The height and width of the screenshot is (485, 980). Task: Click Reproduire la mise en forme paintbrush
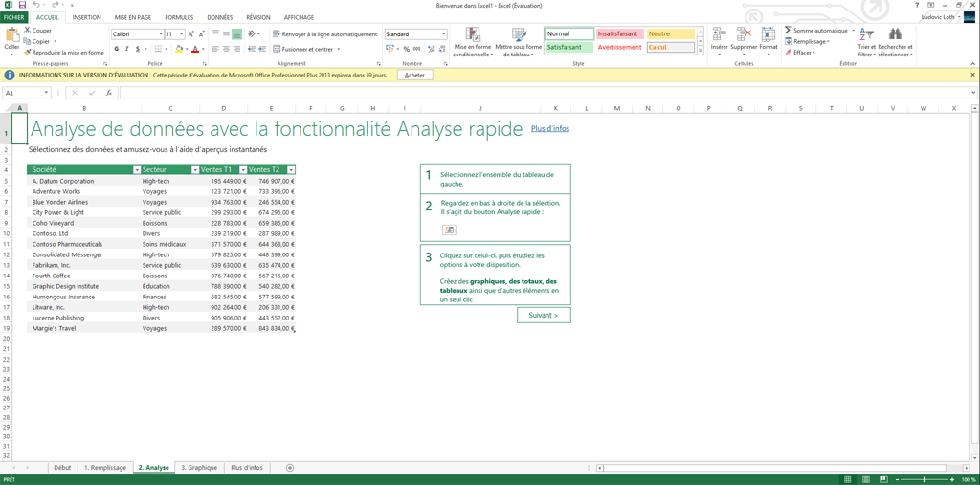[x=27, y=53]
